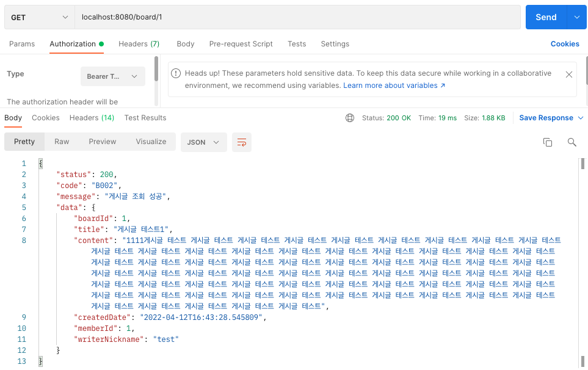The width and height of the screenshot is (588, 370).
Task: View the Headers (14) response tab
Action: (x=92, y=118)
